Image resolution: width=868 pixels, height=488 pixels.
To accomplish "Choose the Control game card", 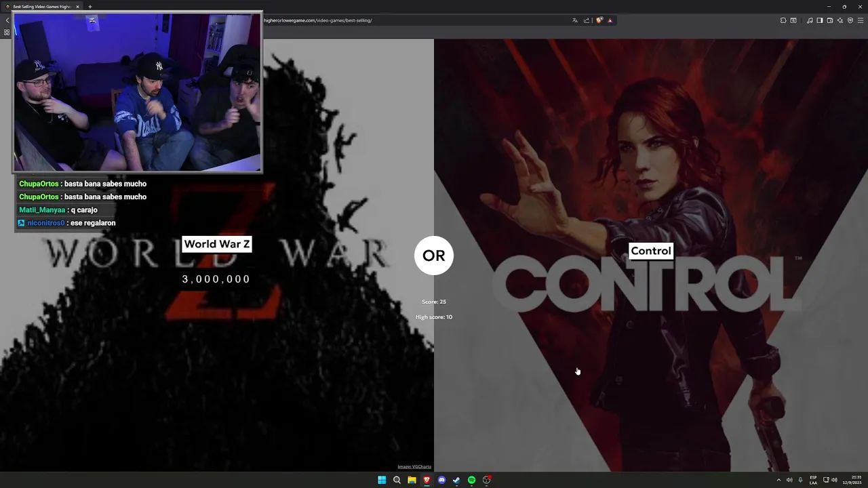I will coord(651,255).
